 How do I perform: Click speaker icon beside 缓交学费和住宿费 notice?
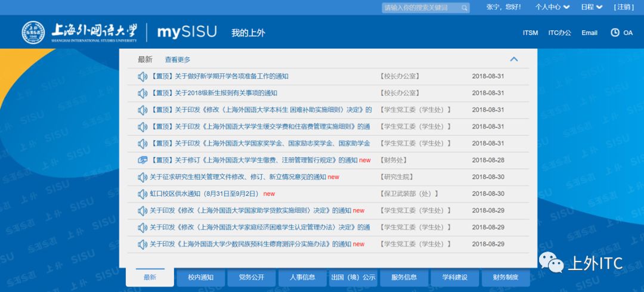(x=143, y=127)
